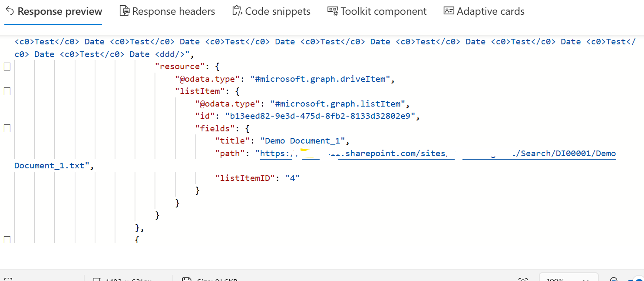Click the Adaptive cards icon
The image size is (644, 281).
pyautogui.click(x=449, y=10)
